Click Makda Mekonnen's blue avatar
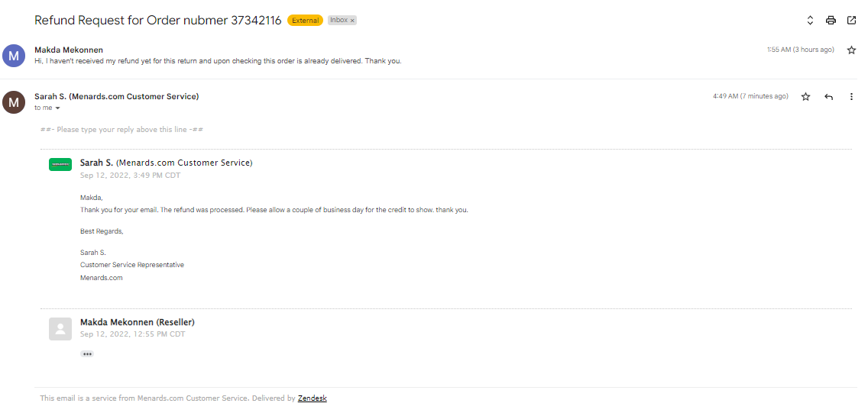 [x=14, y=56]
